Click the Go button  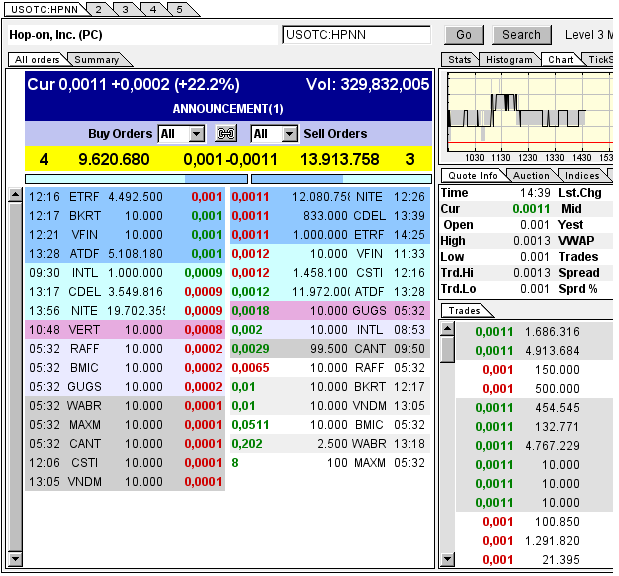point(464,35)
